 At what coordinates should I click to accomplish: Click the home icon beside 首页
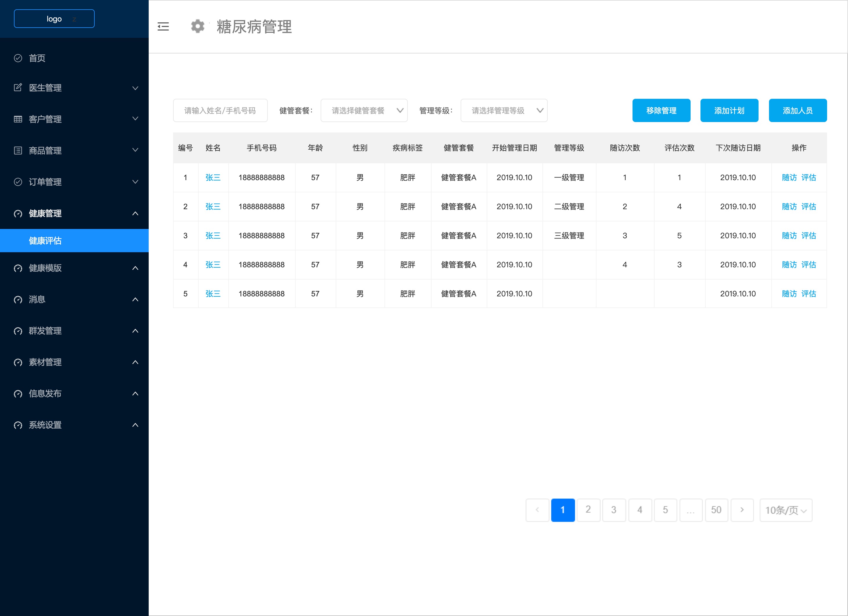(18, 58)
